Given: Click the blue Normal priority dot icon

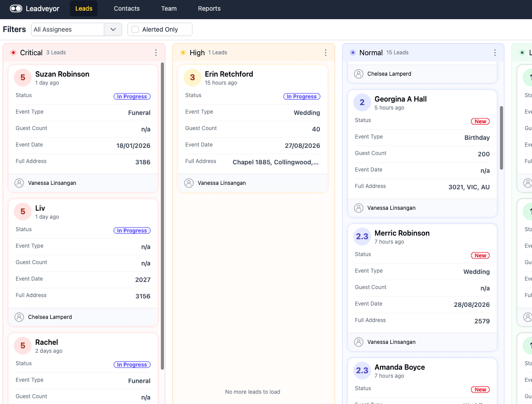Looking at the screenshot, I should point(352,52).
